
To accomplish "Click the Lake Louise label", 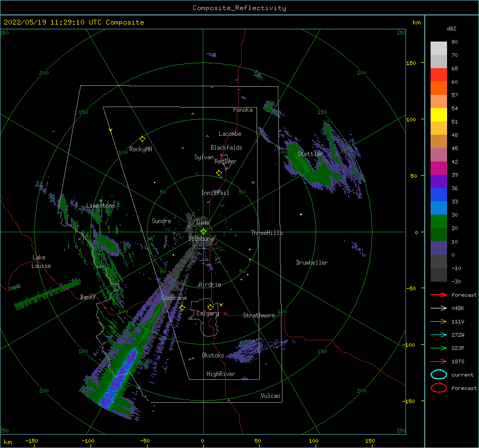I will click(x=41, y=262).
